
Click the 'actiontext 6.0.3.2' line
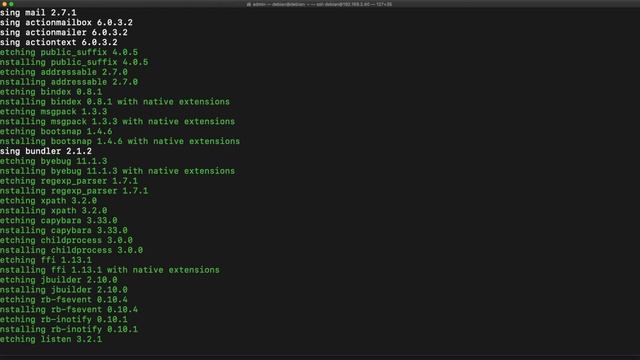[59, 42]
